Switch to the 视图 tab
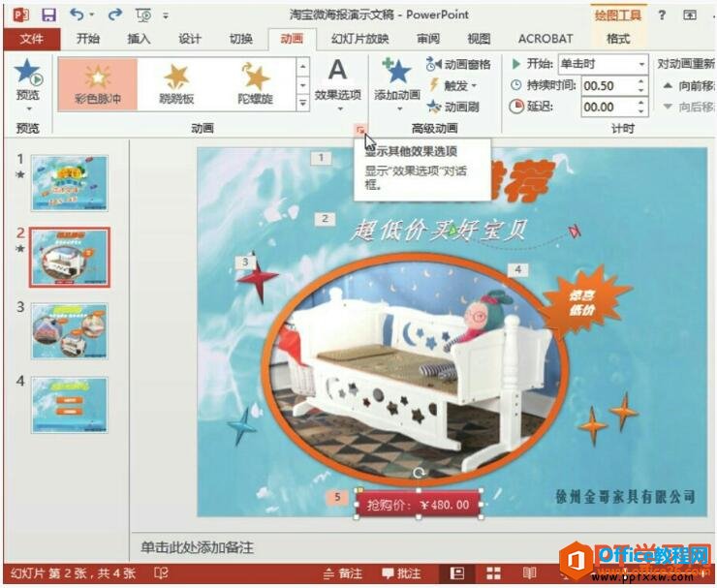Screen dimensions: 717x588 (479, 39)
